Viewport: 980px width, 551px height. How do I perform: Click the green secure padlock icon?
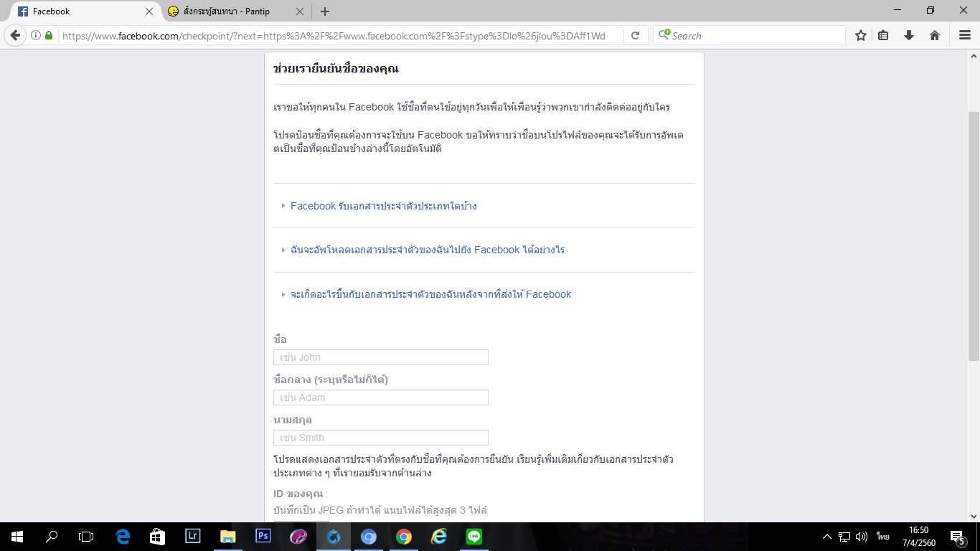(49, 35)
